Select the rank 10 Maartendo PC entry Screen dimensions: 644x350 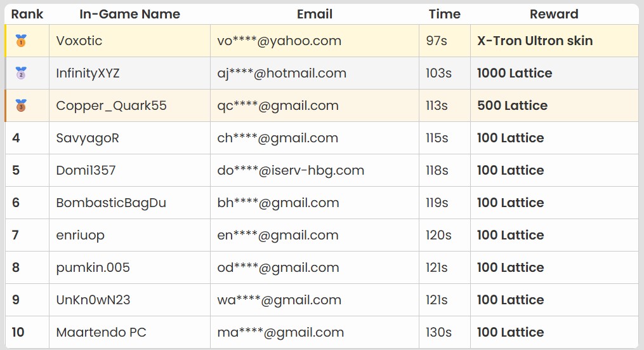pos(322,332)
